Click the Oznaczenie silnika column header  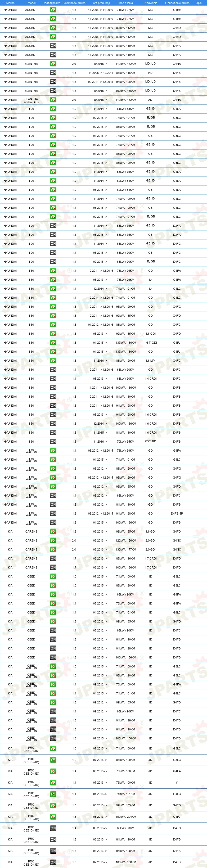177,3
